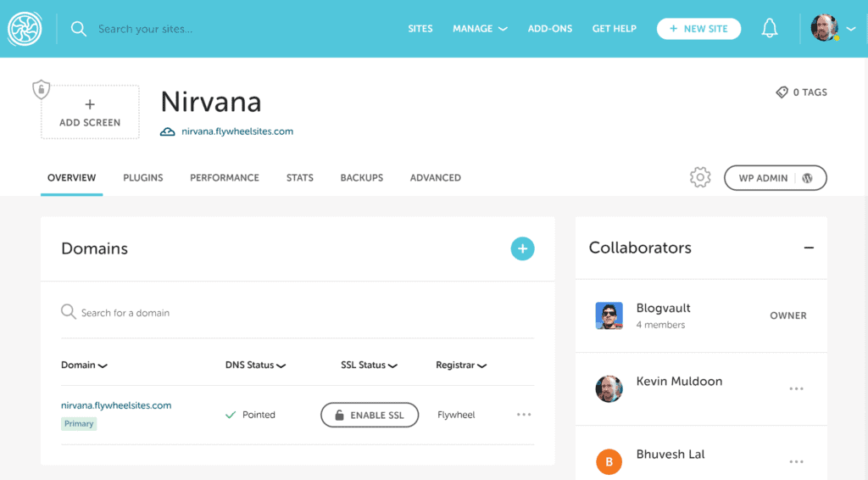Switch to the Backups tab

click(361, 178)
